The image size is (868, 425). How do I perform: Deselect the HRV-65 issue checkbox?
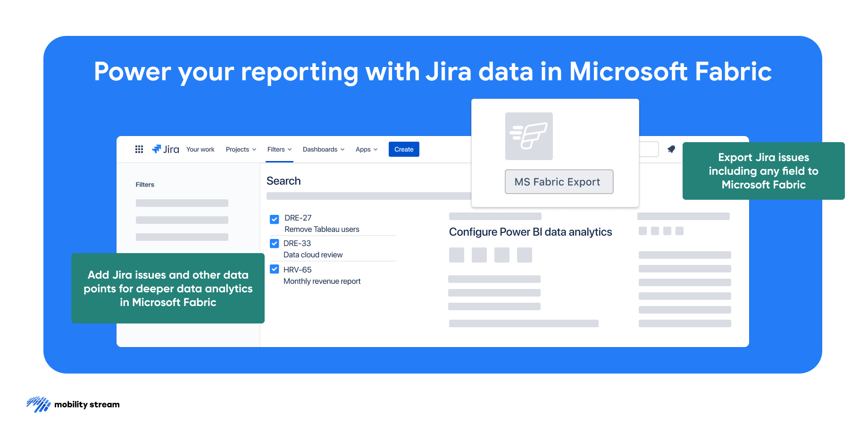click(x=275, y=269)
